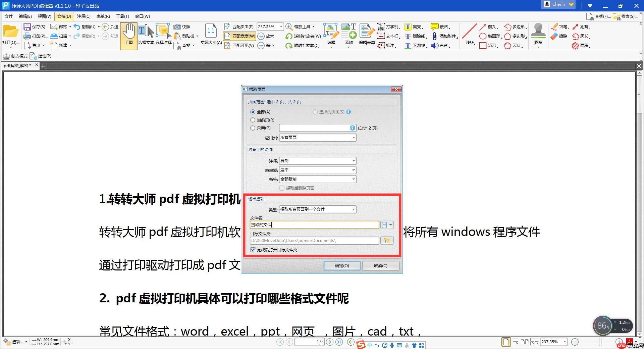644x349 pixels.
Task: Expand the 应用到 所有页面 dropdown
Action: coord(317,138)
